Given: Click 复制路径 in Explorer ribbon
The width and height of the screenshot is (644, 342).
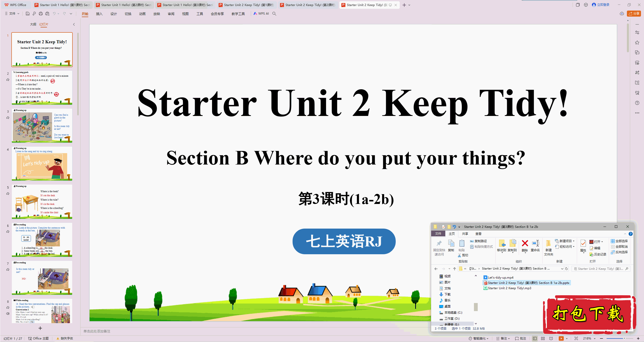Looking at the screenshot, I should pos(478,241).
